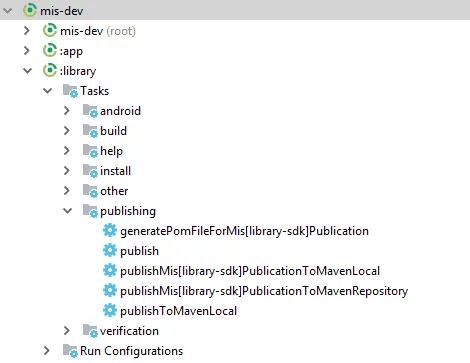Click the verification folder icon
The image size is (470, 363).
pos(90,331)
